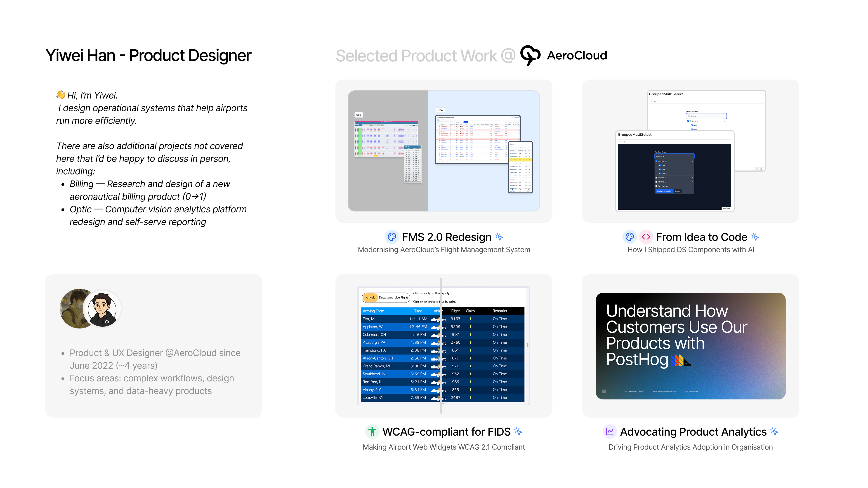Open the PostHog presentation thumbnail
868x488 pixels.
(690, 346)
